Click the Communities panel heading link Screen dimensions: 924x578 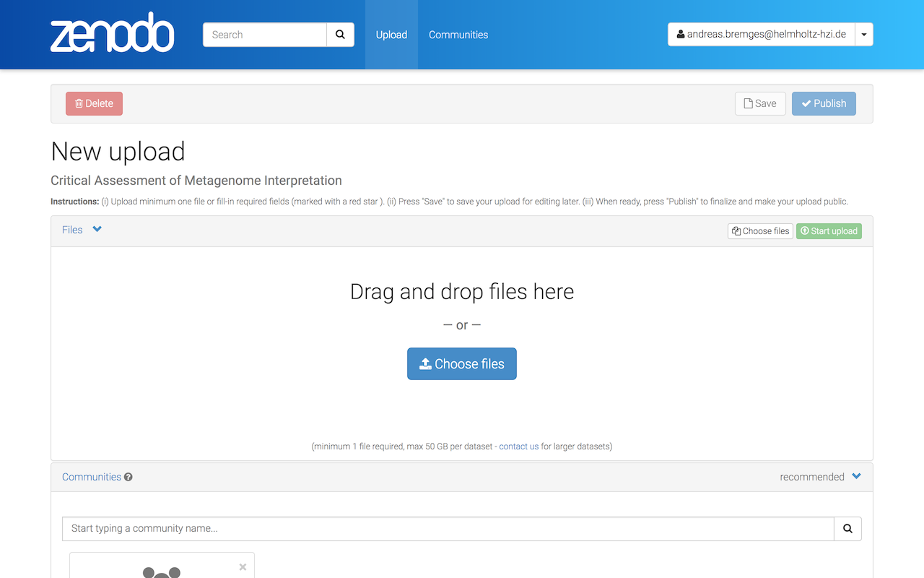(x=92, y=477)
